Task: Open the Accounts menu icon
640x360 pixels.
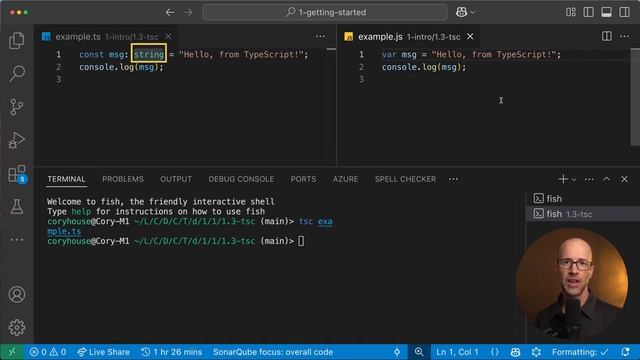Action: tap(17, 294)
